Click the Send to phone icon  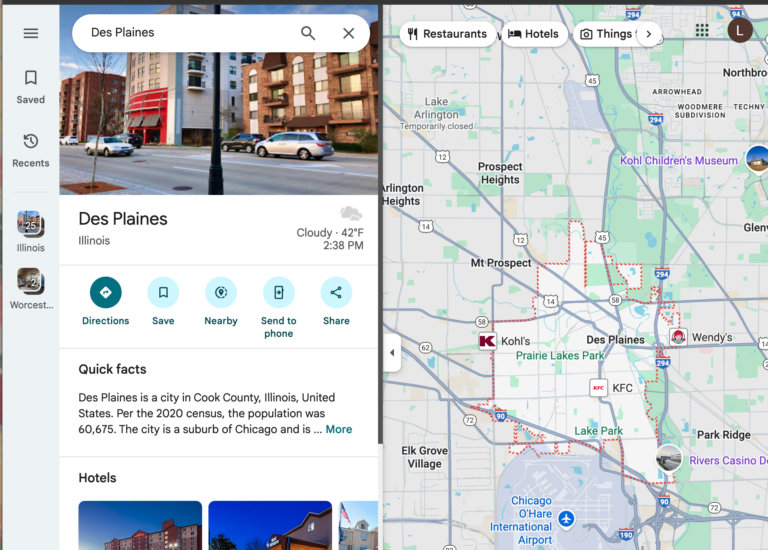278,292
